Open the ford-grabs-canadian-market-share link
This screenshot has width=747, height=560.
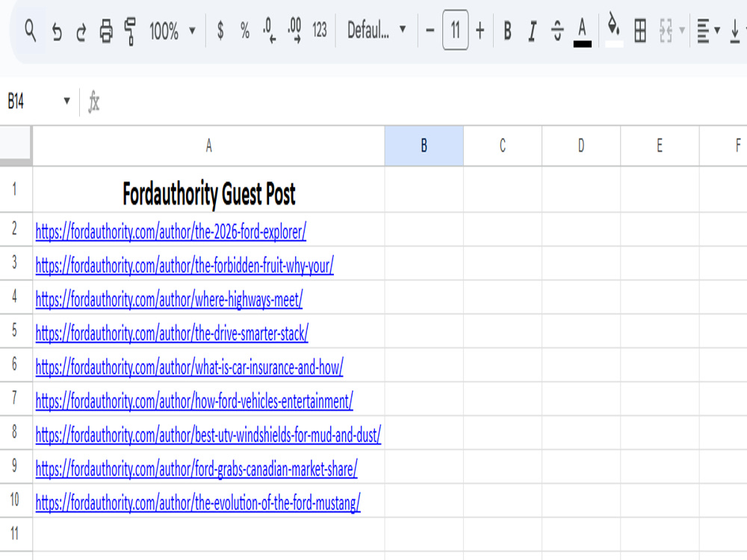[196, 469]
